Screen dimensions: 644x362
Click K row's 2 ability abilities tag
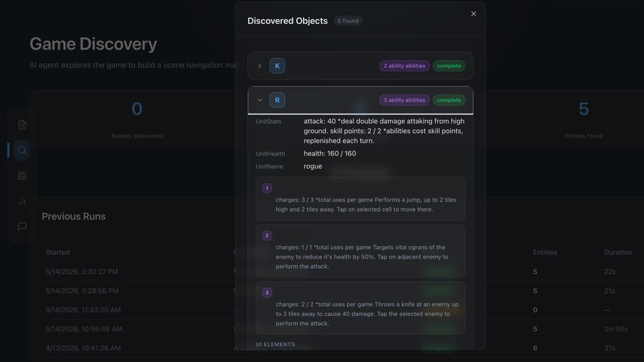pos(405,66)
